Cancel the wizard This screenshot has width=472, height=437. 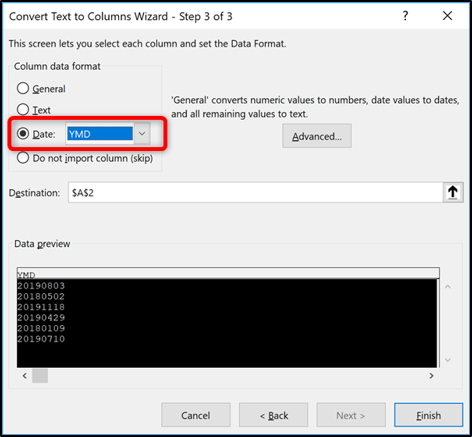(x=196, y=415)
